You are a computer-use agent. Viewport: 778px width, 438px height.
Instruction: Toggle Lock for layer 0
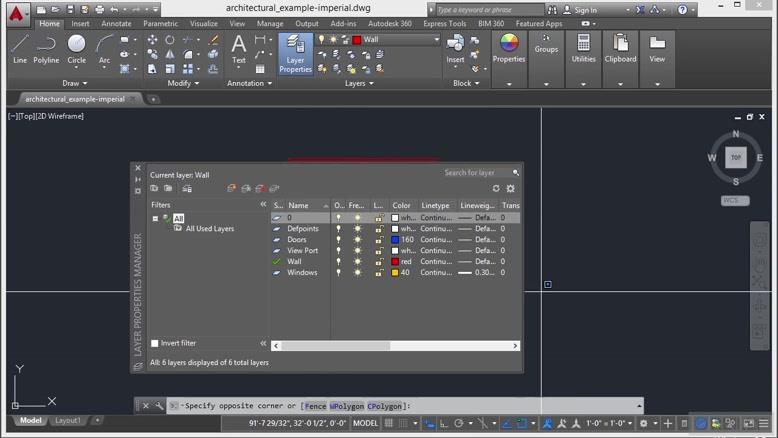[379, 218]
